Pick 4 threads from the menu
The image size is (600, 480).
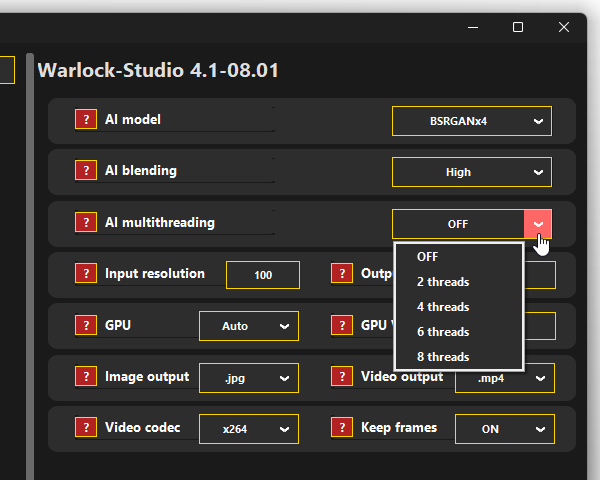pos(443,307)
